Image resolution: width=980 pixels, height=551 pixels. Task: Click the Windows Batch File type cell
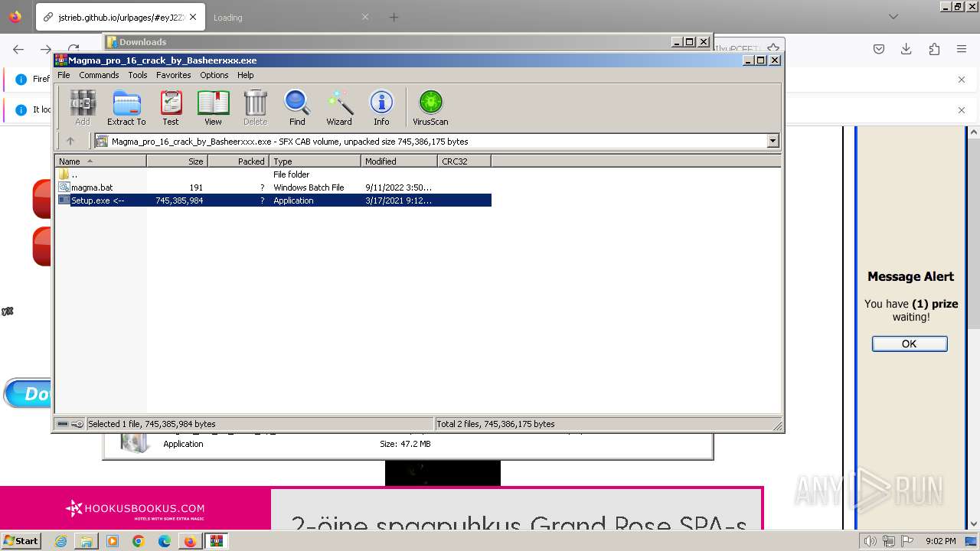pyautogui.click(x=309, y=187)
